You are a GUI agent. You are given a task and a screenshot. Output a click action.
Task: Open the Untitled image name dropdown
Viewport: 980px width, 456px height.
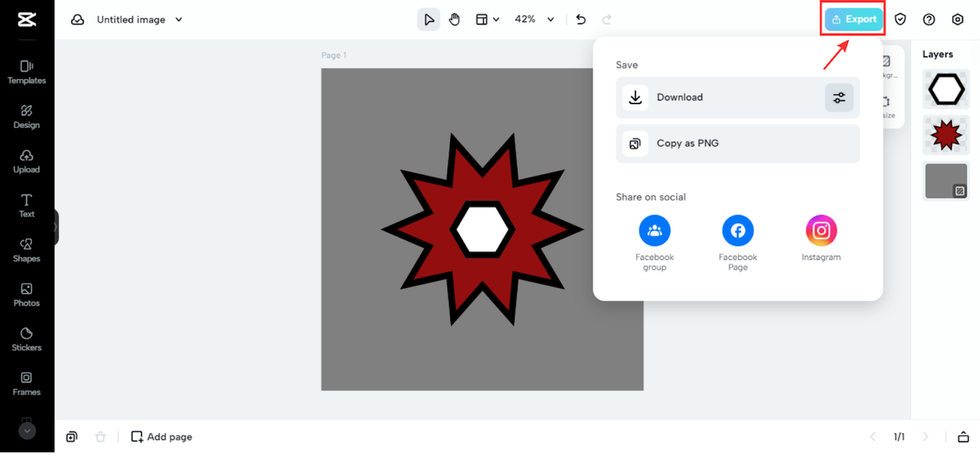point(139,19)
